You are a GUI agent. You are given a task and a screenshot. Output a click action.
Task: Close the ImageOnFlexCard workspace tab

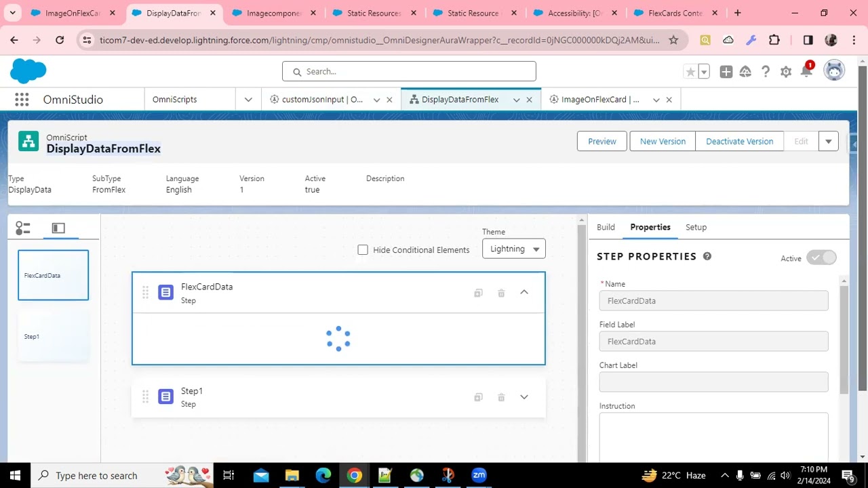669,100
